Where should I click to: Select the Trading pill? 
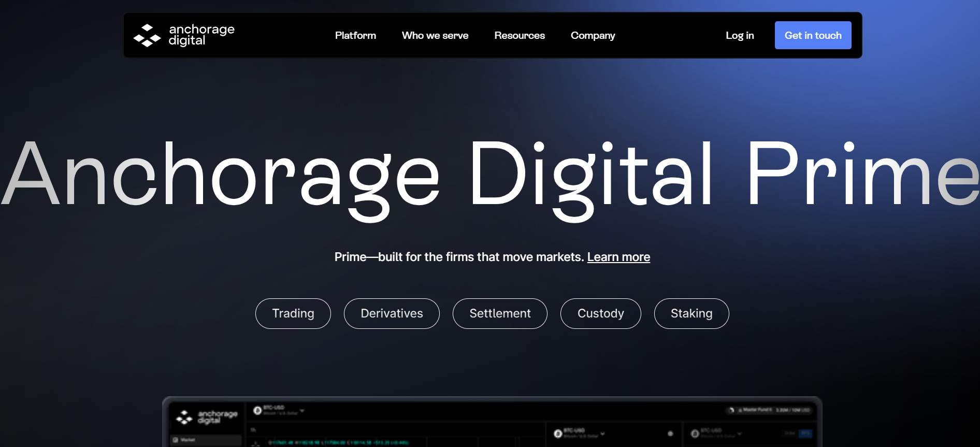(x=293, y=313)
